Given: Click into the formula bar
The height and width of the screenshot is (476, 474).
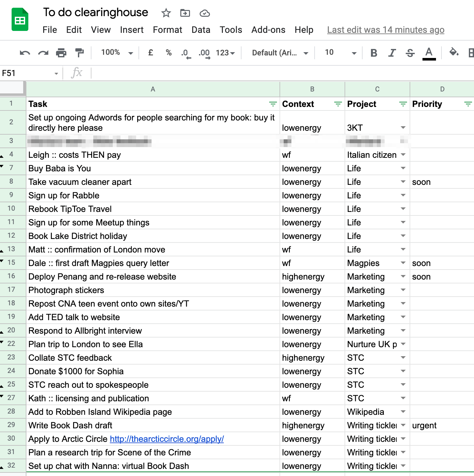Looking at the screenshot, I should [x=283, y=73].
